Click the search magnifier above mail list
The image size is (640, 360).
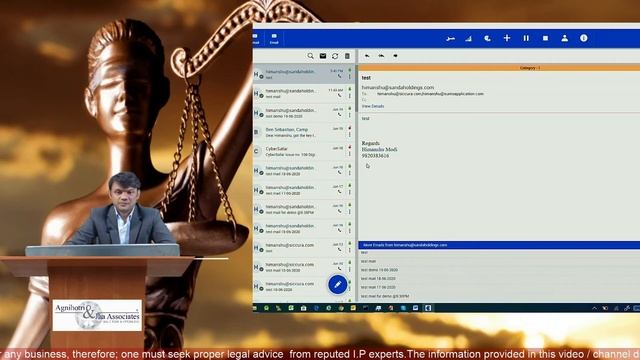click(x=311, y=56)
